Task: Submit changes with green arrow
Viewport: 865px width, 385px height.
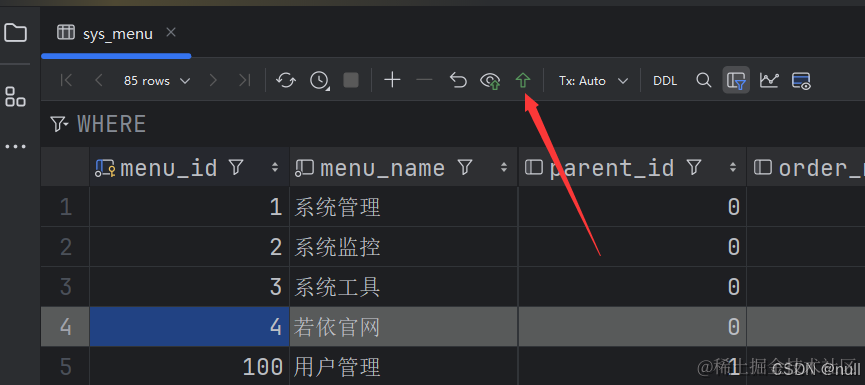Action: click(x=522, y=81)
